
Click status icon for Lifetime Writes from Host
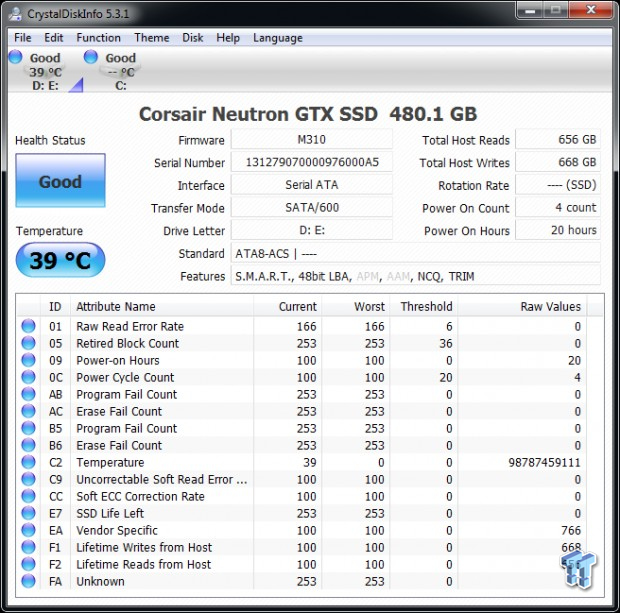28,547
